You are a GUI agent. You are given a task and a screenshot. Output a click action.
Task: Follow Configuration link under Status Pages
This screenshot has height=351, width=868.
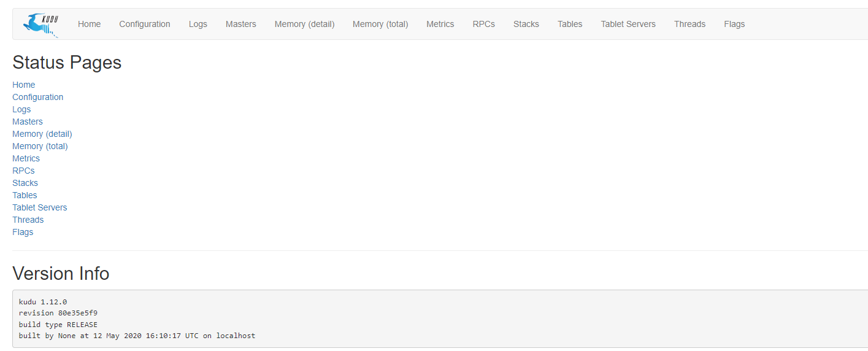pyautogui.click(x=38, y=97)
